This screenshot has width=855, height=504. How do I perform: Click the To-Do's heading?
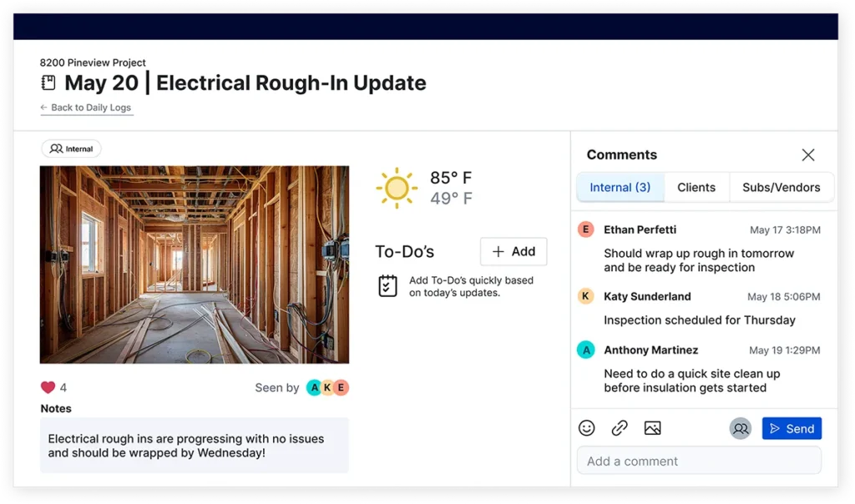point(405,252)
